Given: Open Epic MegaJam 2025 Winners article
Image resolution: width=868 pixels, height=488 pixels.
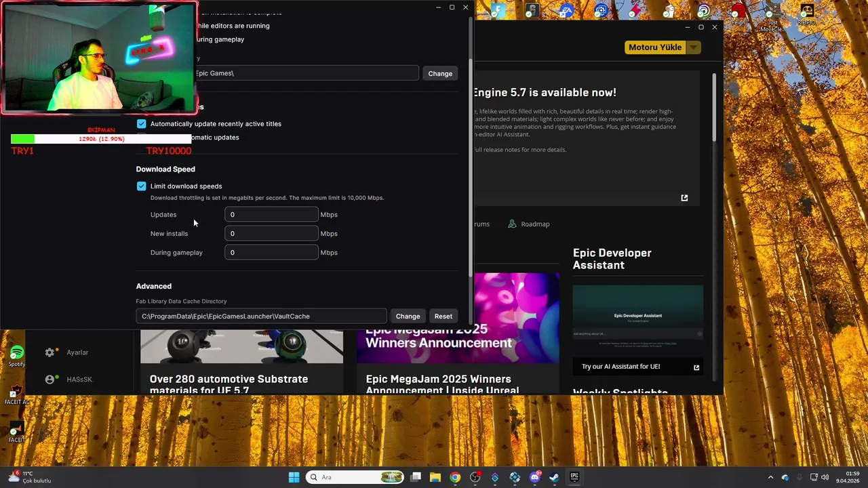Looking at the screenshot, I should click(442, 384).
